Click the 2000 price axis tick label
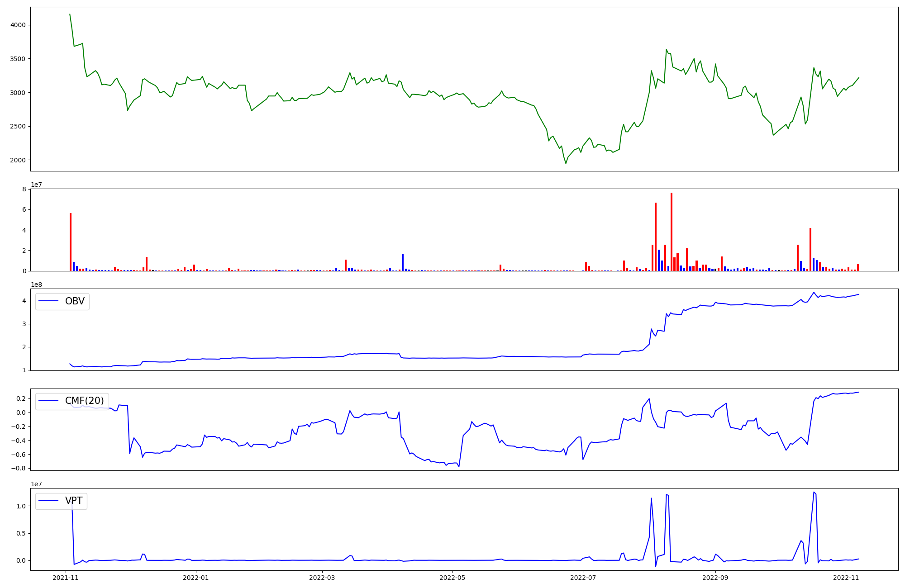 [18, 160]
